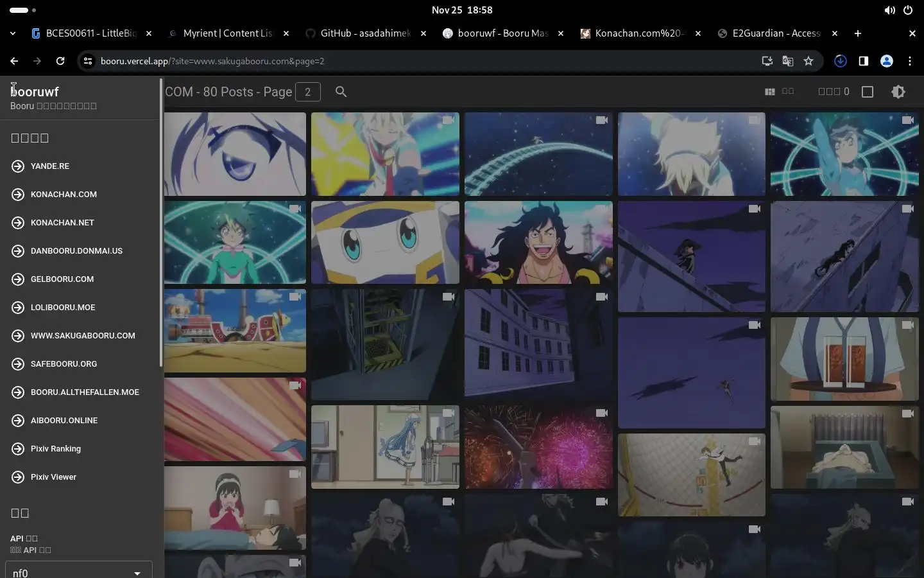Click the Activities overview pill
This screenshot has width=924, height=578.
[22, 10]
